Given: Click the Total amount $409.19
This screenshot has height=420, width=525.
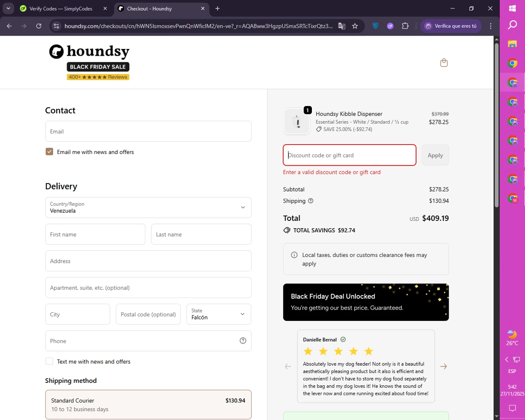Looking at the screenshot, I should pyautogui.click(x=435, y=218).
